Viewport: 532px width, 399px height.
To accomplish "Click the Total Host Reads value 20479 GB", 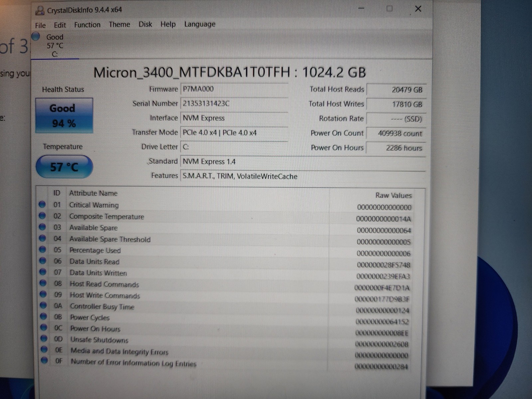I will tap(396, 90).
